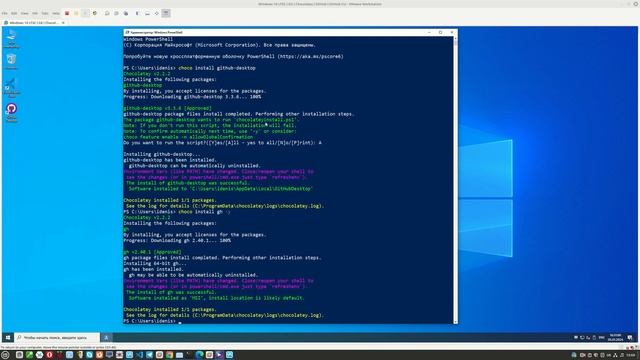Viewport: 640px width, 360px height.
Task: Open the VMware VM menu
Action: [35, 13]
